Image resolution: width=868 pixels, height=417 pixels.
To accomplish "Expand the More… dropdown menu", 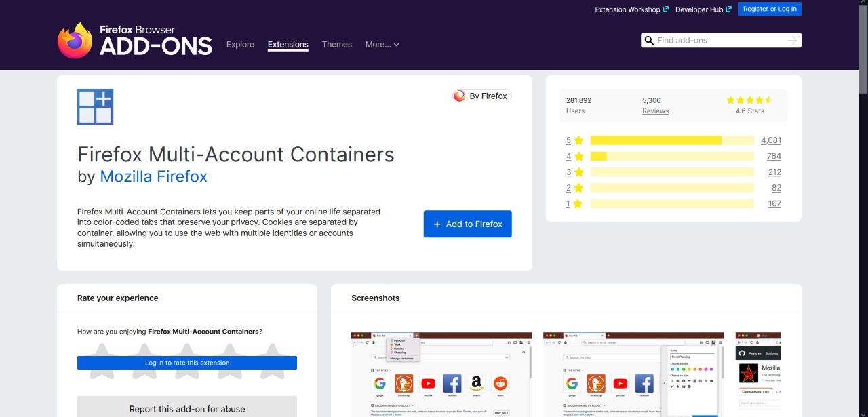I will (x=382, y=45).
